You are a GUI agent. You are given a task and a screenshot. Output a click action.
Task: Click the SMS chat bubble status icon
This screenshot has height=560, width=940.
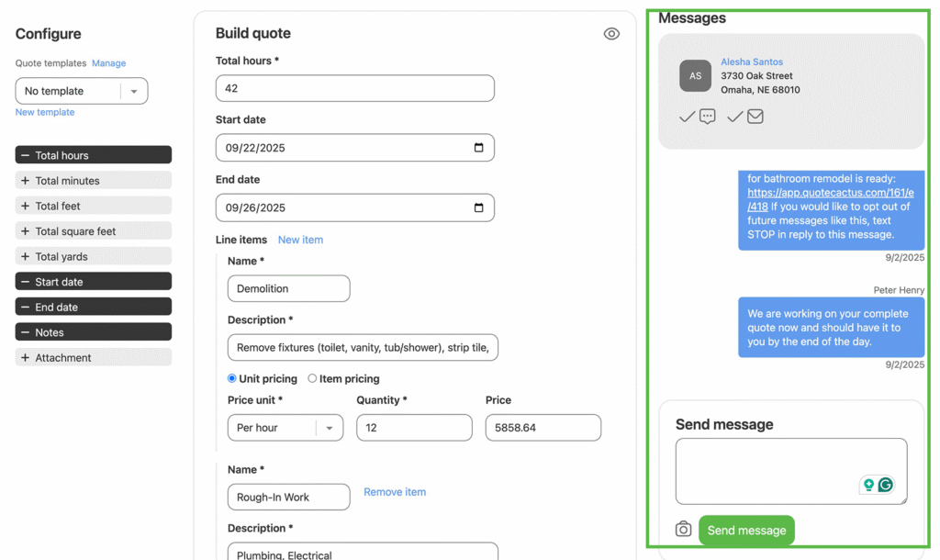pyautogui.click(x=708, y=117)
